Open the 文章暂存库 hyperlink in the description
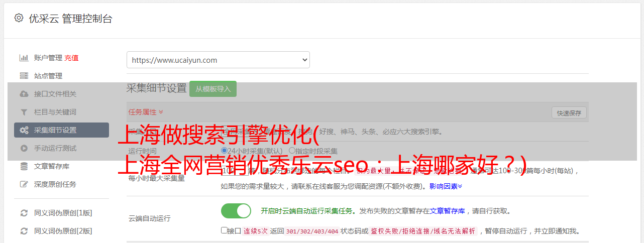The height and width of the screenshot is (243, 644). pos(447,211)
